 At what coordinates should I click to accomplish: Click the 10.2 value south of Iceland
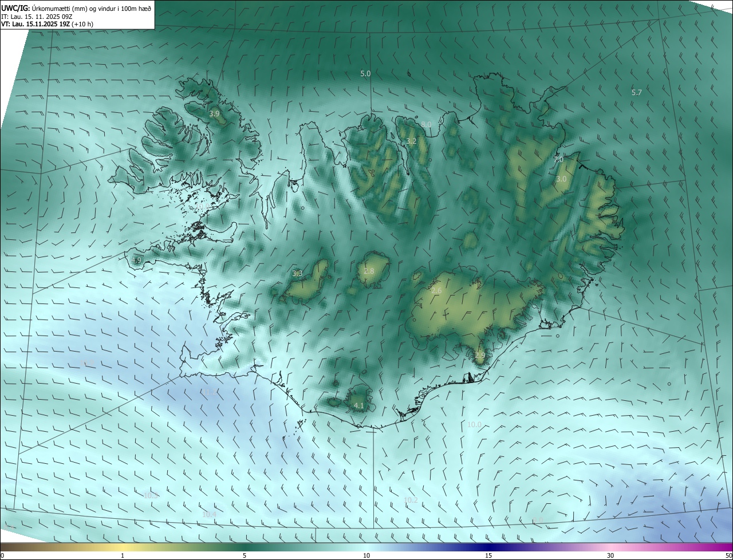(411, 500)
